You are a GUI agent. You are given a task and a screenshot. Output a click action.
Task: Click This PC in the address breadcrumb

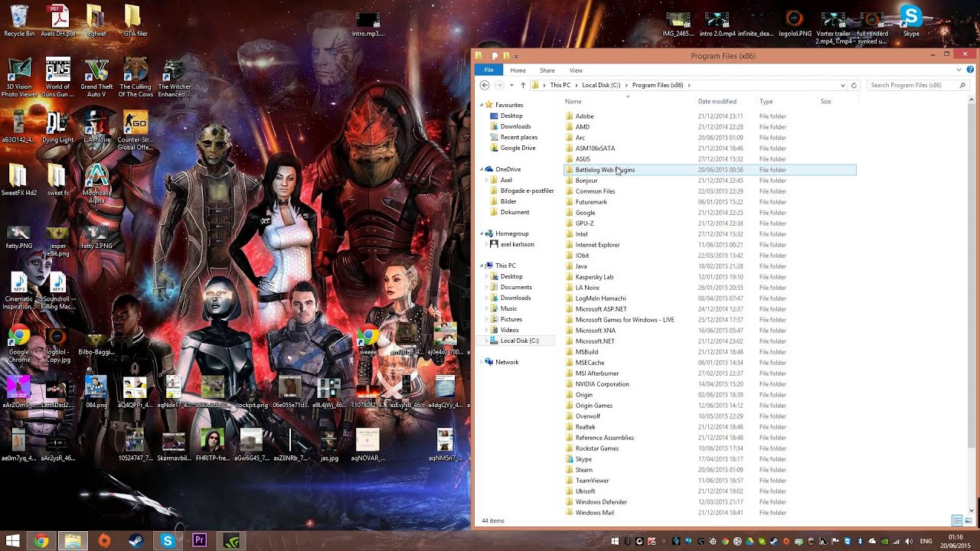click(x=560, y=85)
